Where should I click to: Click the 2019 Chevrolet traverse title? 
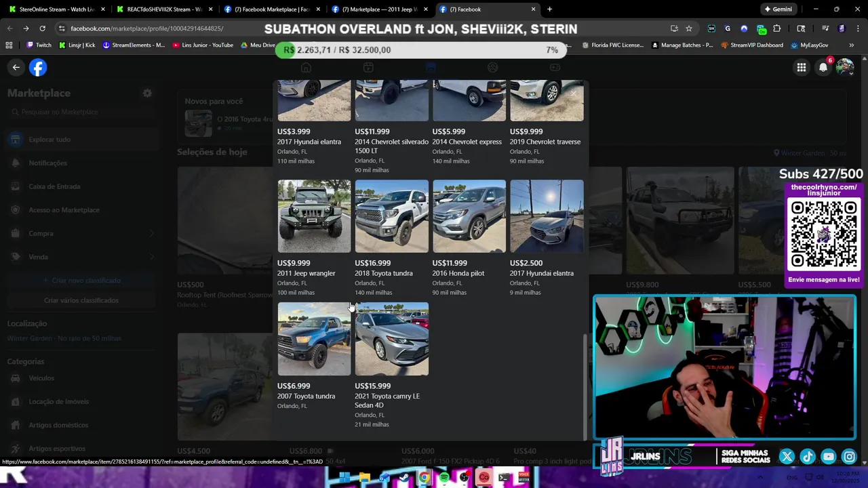click(x=545, y=142)
